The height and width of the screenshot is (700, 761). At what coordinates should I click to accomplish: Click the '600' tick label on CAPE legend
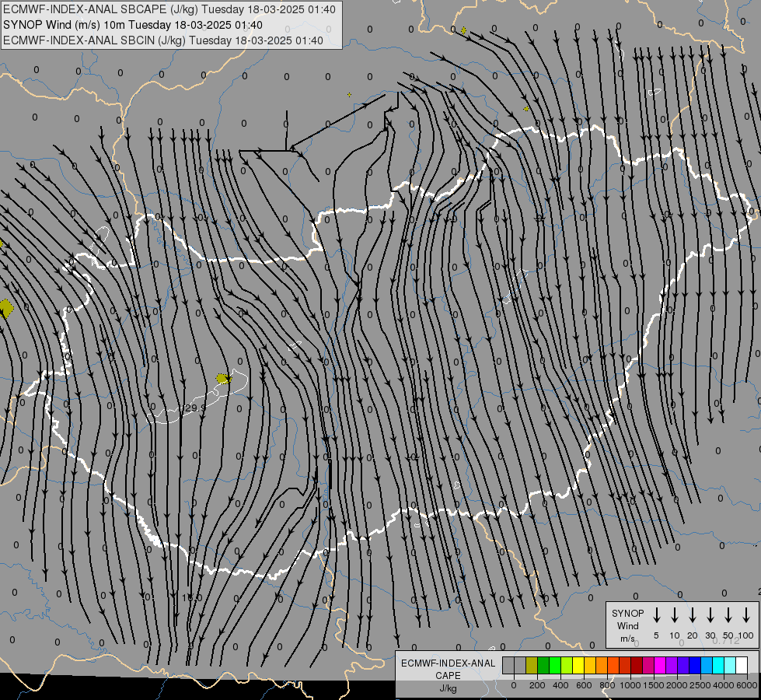584,685
